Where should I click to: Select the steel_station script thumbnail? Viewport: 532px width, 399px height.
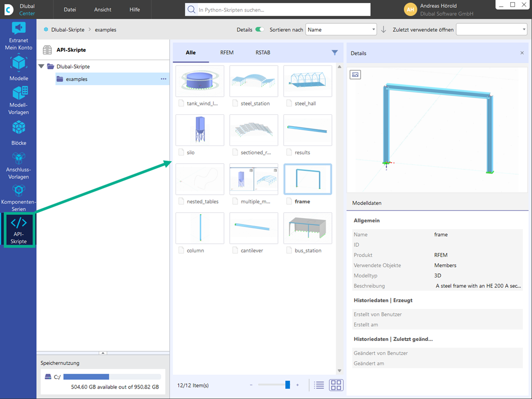point(254,81)
